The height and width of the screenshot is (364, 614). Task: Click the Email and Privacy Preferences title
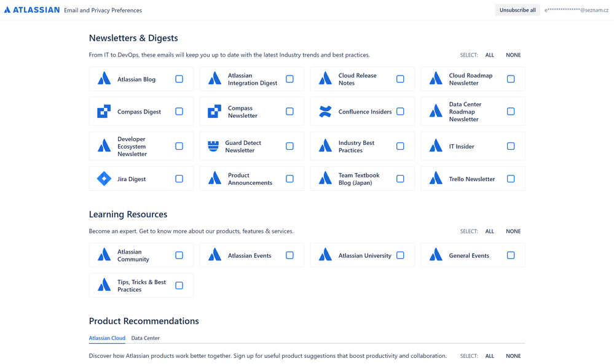(x=103, y=10)
